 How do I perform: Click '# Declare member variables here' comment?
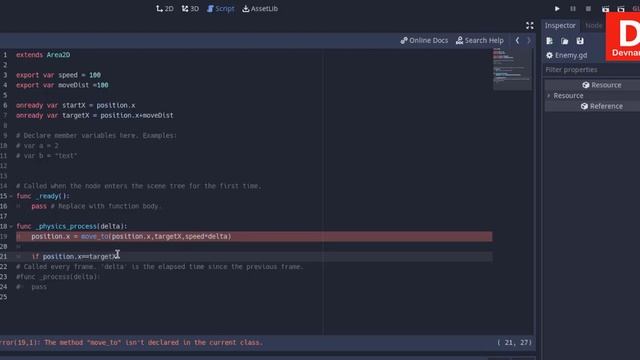[x=96, y=136]
